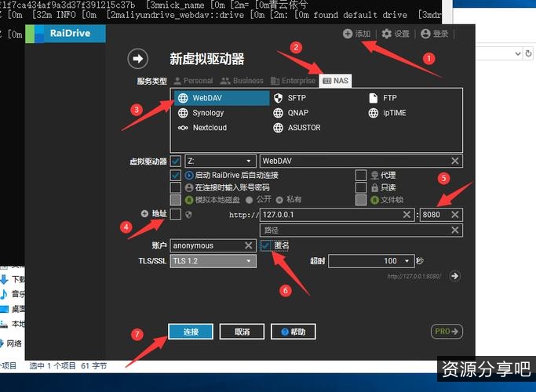Select the SFTP service type
This screenshot has height=392, width=536.
click(x=290, y=98)
